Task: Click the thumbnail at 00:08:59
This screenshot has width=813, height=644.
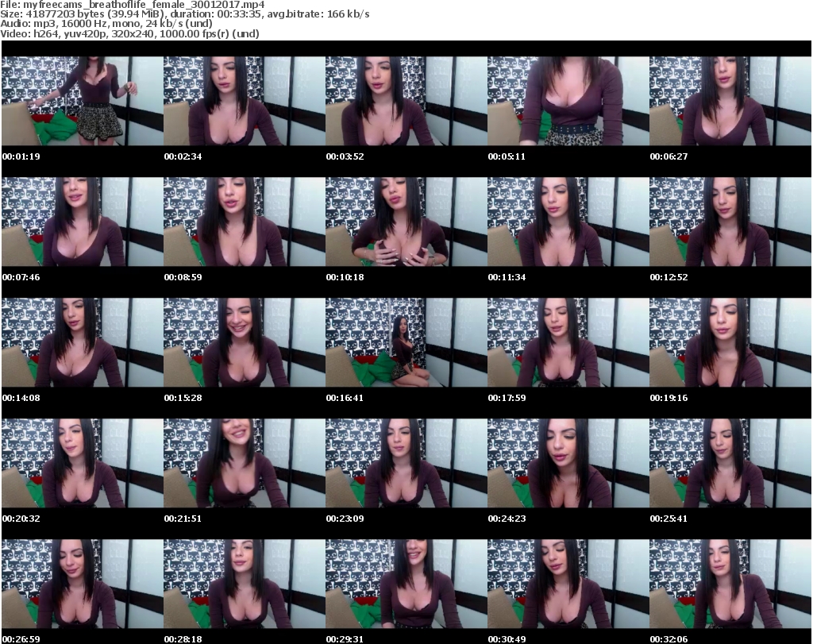Action: click(x=245, y=222)
